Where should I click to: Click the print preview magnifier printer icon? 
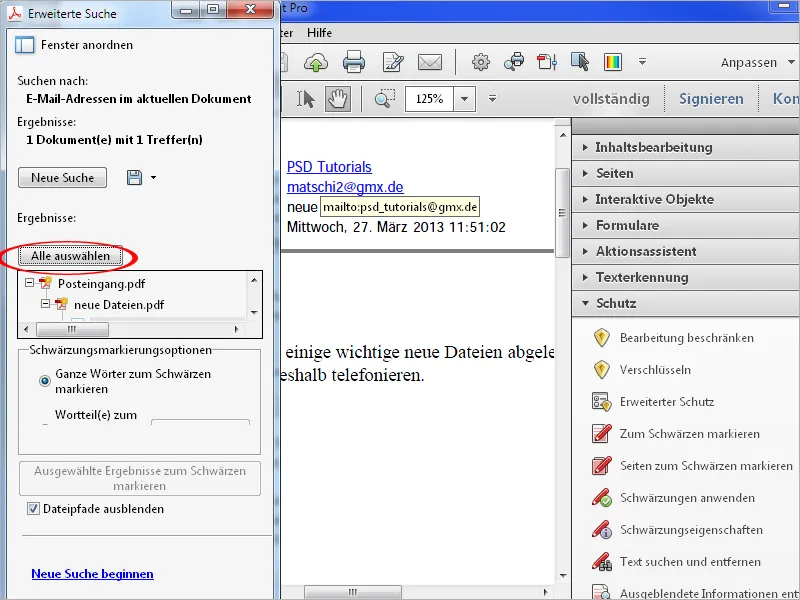click(514, 62)
